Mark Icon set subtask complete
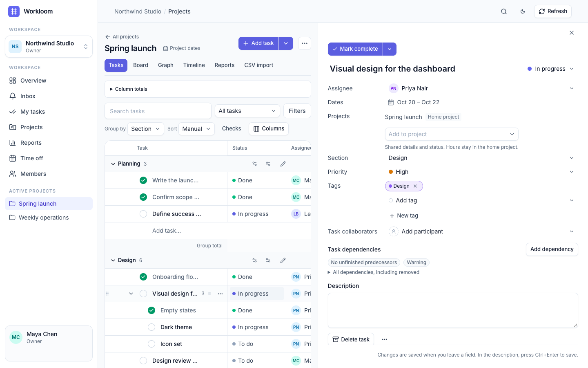 point(151,344)
